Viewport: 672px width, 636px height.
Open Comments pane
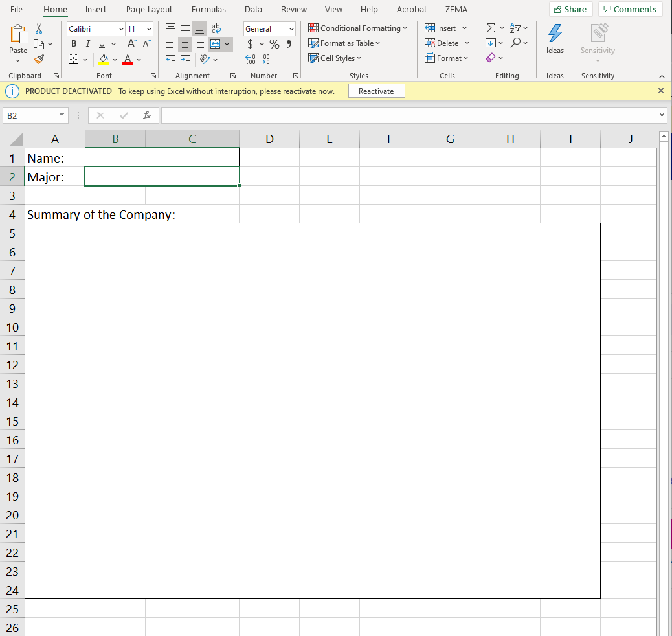[629, 9]
